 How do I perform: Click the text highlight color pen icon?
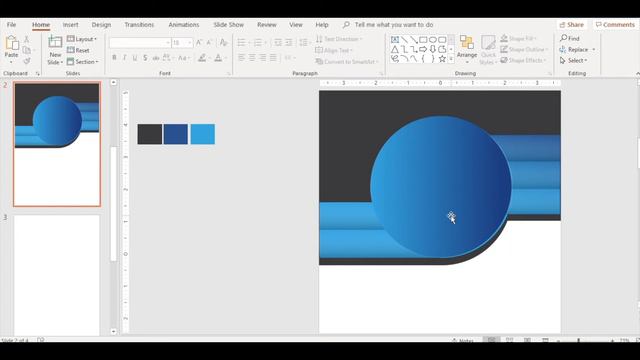(x=202, y=58)
